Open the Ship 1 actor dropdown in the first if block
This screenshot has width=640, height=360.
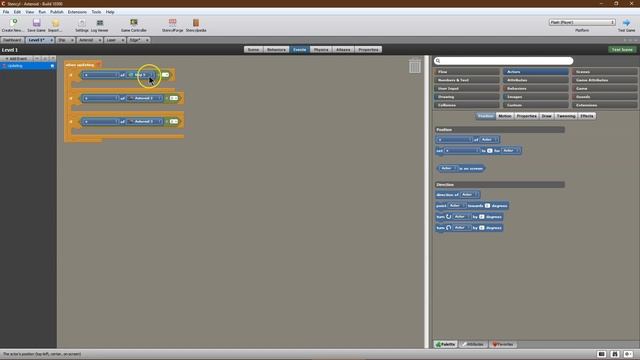click(x=141, y=75)
